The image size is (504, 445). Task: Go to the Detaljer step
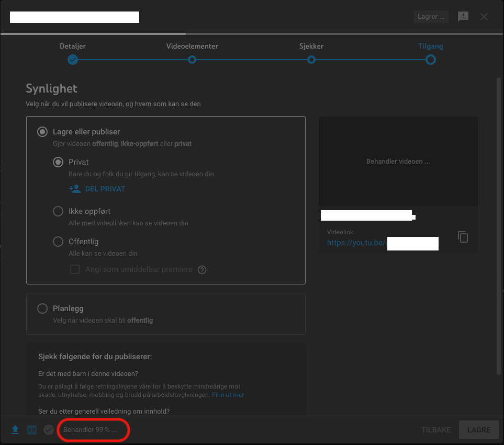(x=73, y=60)
